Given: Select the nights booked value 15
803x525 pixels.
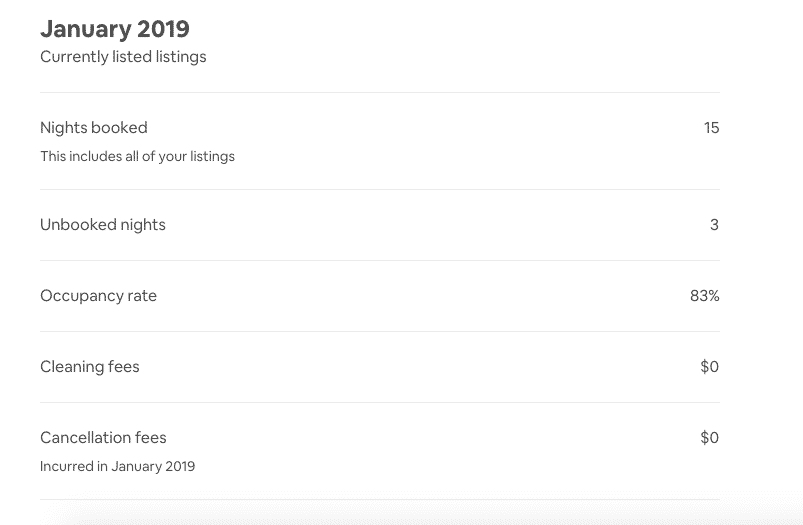Looking at the screenshot, I should 711,128.
